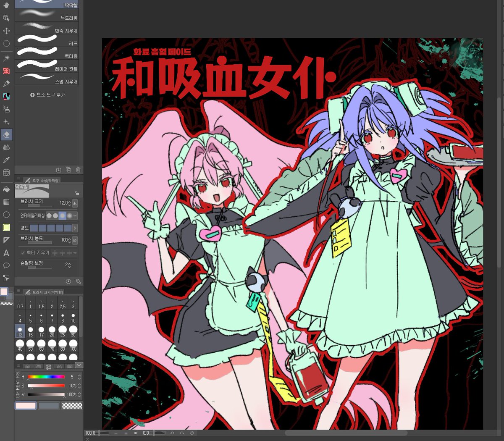Image resolution: width=504 pixels, height=441 pixels.
Task: Select the Hand tool
Action: click(x=6, y=5)
